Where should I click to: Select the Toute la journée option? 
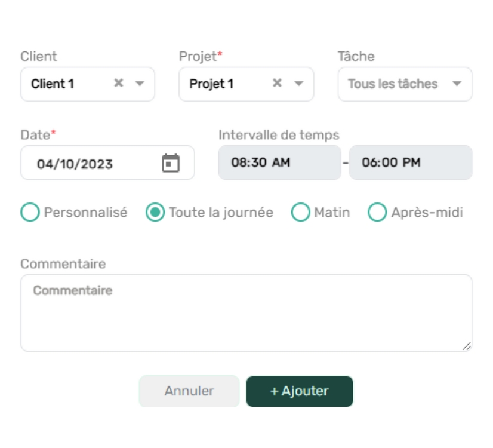click(x=155, y=213)
